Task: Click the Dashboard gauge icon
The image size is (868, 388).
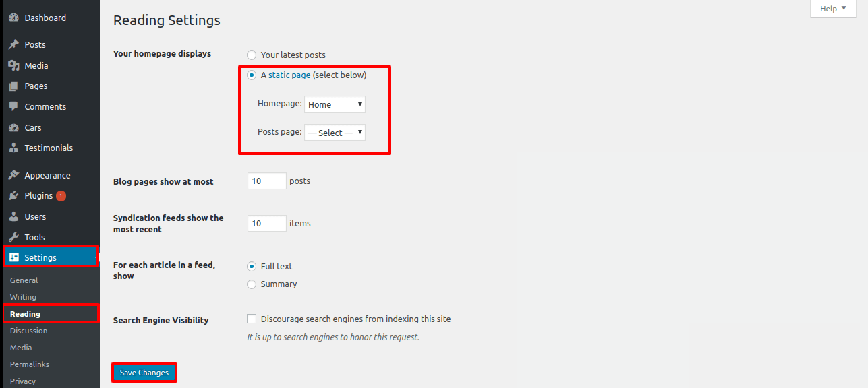Action: pyautogui.click(x=13, y=18)
